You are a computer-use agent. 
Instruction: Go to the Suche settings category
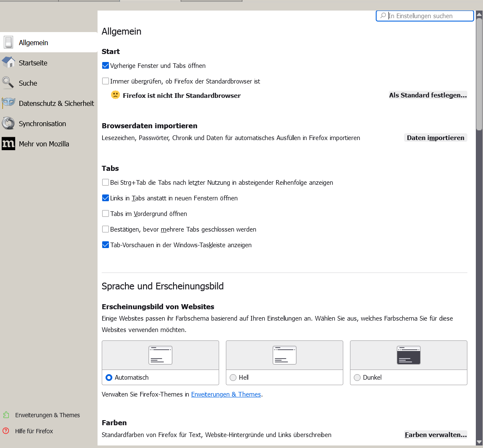pos(49,83)
